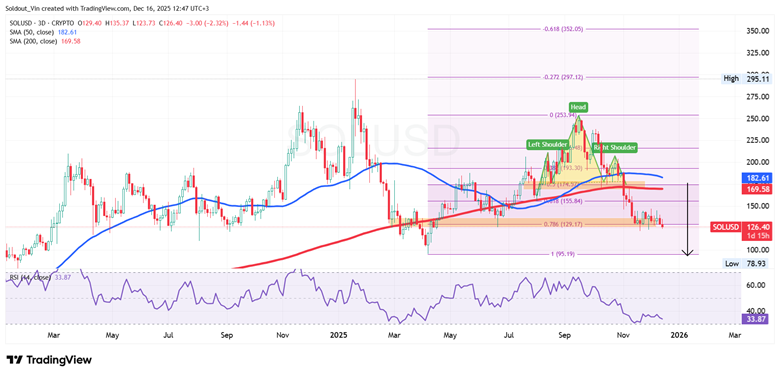Click the SMA (200, close) indicator legend
Screen dimensions: 780x376
click(x=44, y=41)
